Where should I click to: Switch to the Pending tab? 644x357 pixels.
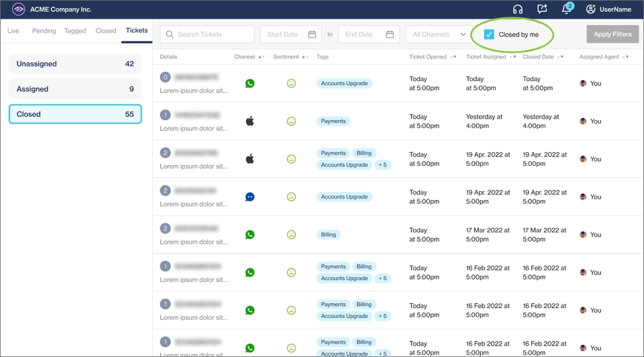[44, 31]
